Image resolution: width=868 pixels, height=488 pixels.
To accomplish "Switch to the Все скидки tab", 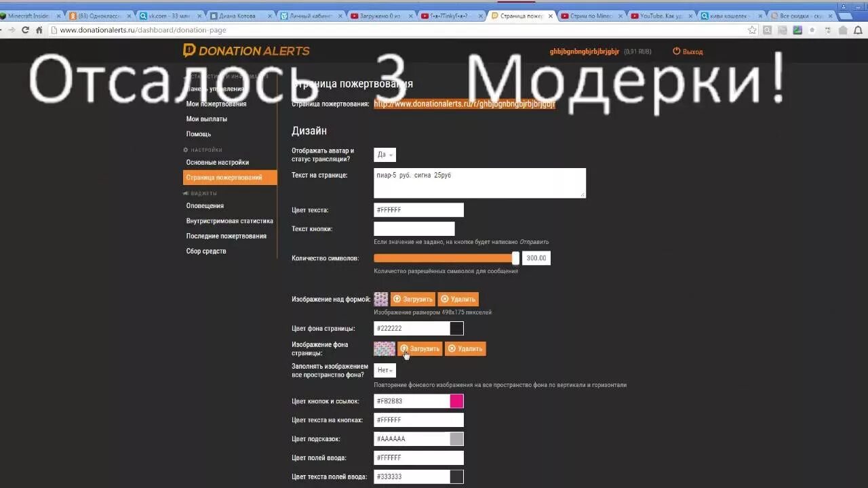I will 802,16.
